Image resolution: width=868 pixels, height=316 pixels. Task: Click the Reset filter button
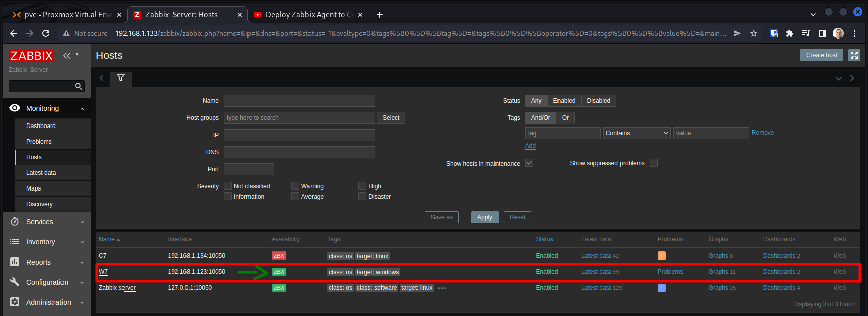517,217
